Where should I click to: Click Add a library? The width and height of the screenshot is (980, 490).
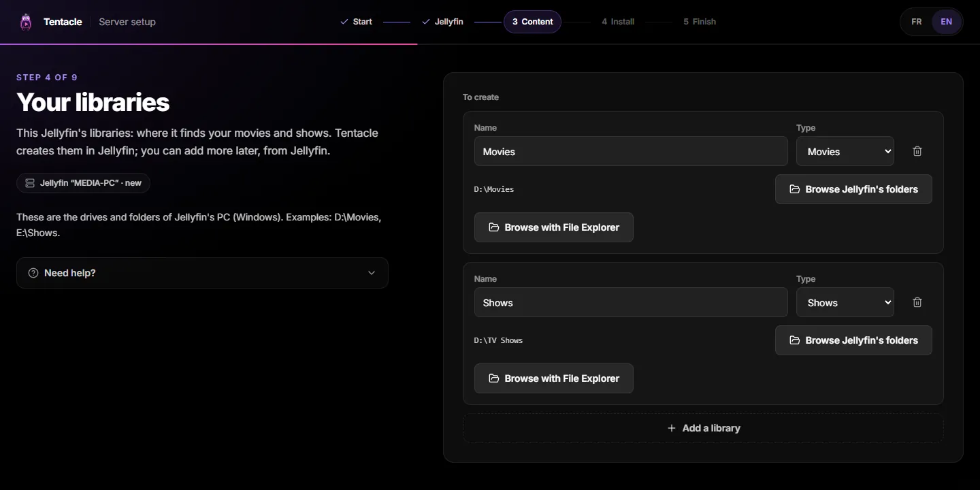pyautogui.click(x=703, y=428)
